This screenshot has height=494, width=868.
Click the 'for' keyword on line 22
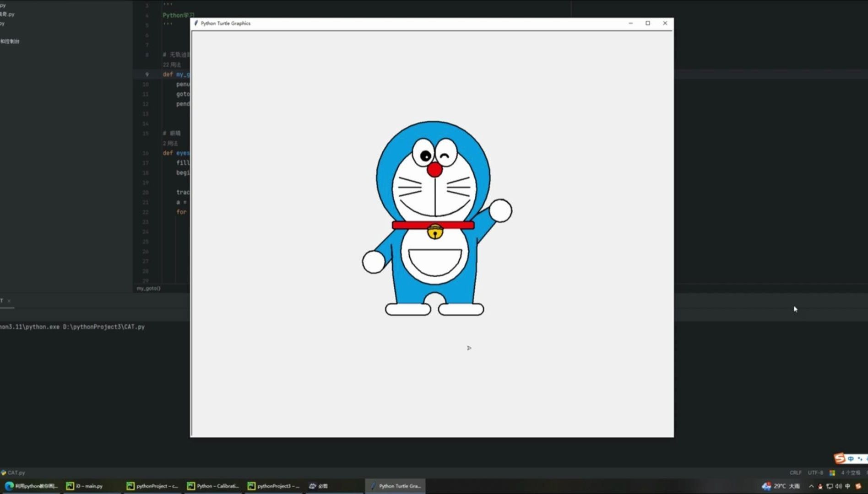click(x=181, y=212)
